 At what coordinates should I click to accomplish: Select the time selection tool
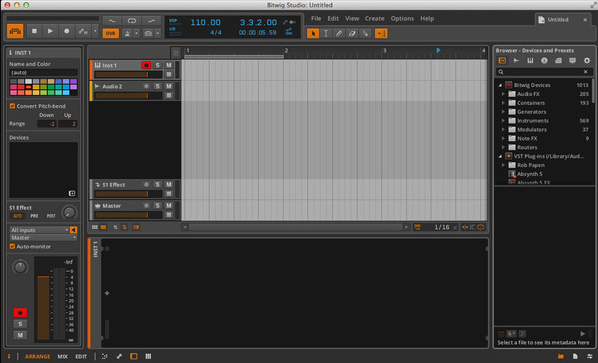point(326,34)
